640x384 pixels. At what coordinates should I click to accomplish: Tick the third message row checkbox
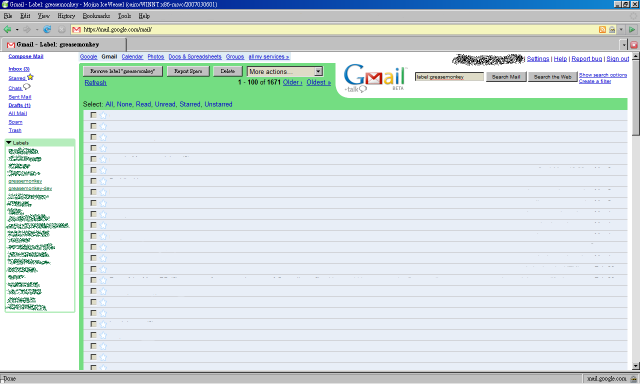[x=93, y=137]
